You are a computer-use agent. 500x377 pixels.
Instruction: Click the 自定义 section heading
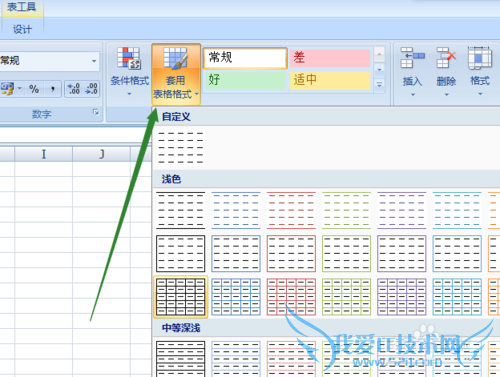[176, 117]
